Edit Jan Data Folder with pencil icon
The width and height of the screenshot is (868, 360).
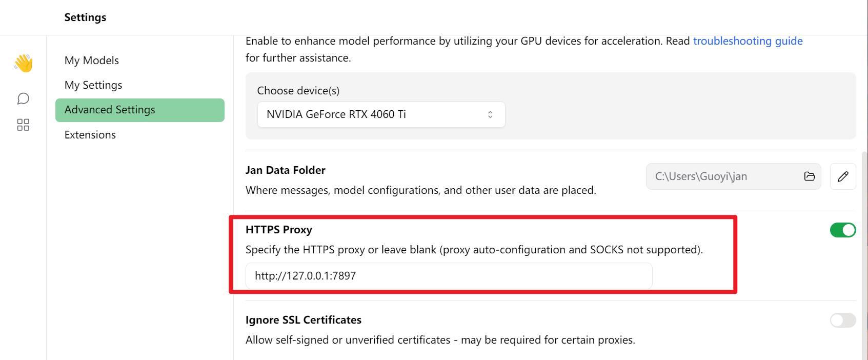[843, 176]
